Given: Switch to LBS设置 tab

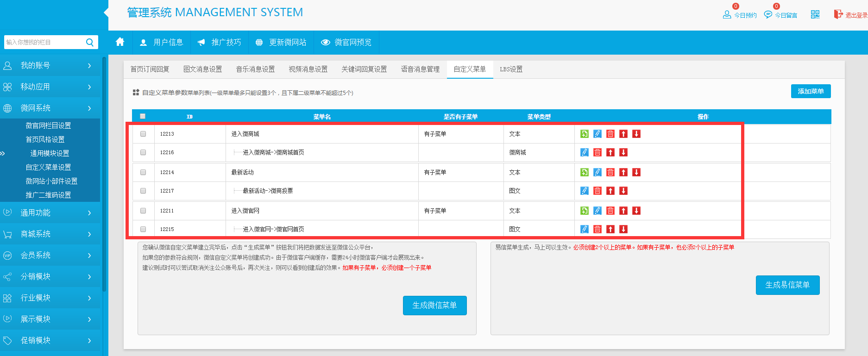Looking at the screenshot, I should (x=511, y=69).
